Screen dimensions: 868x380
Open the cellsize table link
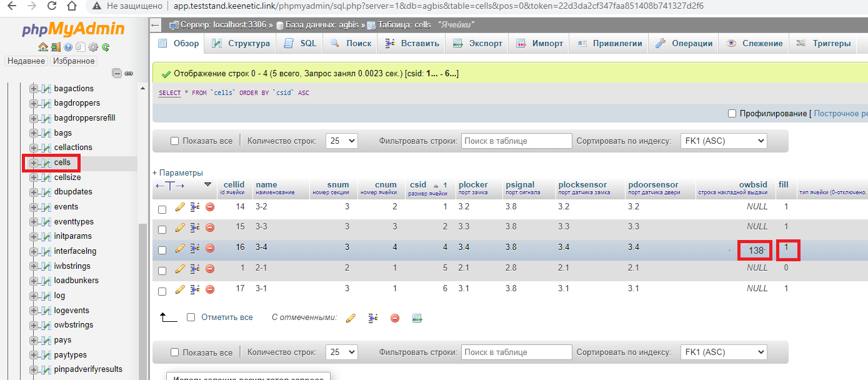click(67, 177)
